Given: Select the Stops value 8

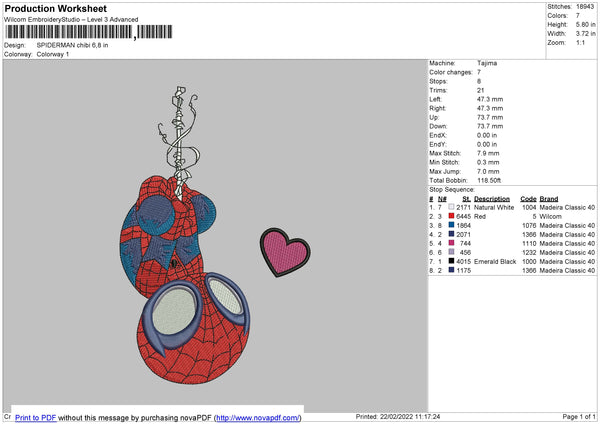Looking at the screenshot, I should [479, 82].
